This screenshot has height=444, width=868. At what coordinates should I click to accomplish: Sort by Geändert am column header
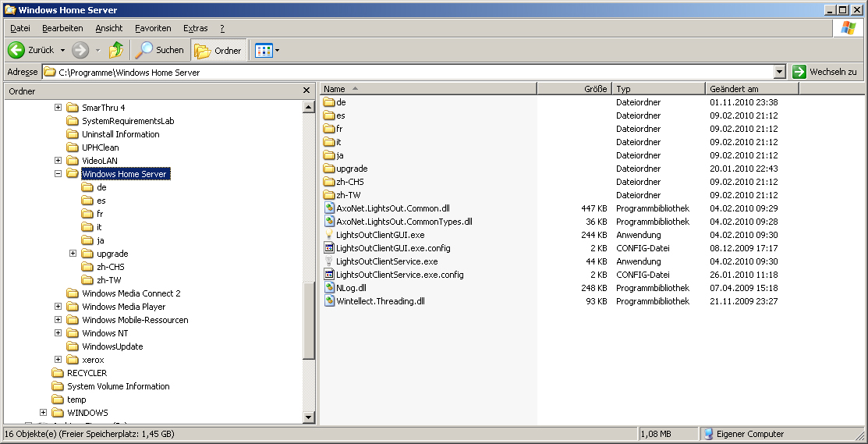pos(753,89)
